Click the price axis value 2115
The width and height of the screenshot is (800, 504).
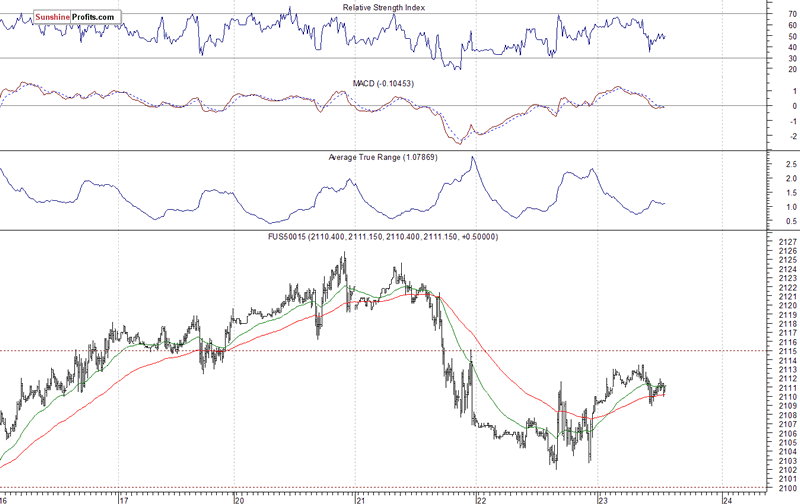coord(788,351)
